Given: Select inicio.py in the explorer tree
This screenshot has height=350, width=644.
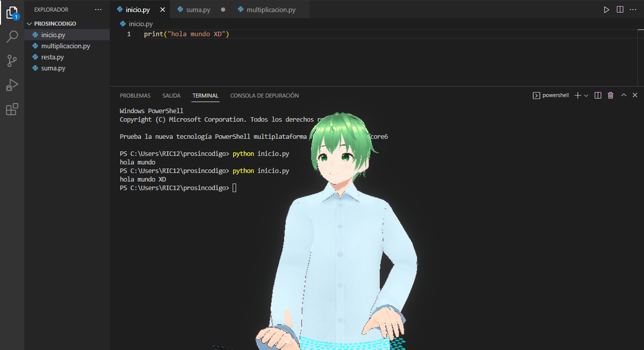Looking at the screenshot, I should [66, 35].
